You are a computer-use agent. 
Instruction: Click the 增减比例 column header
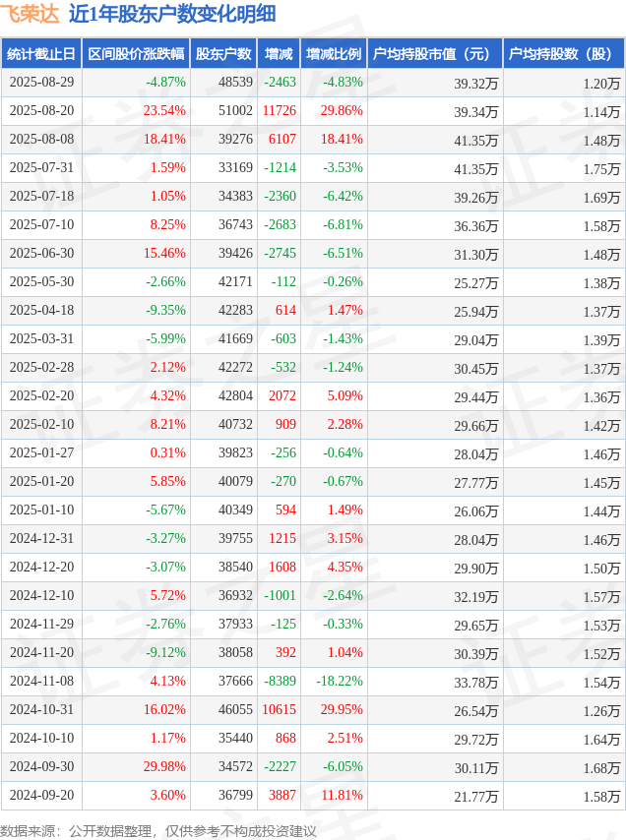334,53
